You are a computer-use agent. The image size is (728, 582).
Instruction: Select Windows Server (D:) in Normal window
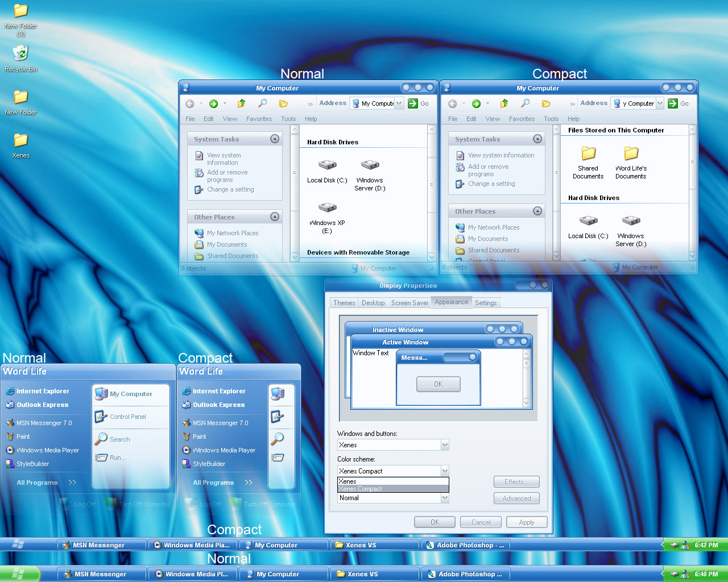pyautogui.click(x=370, y=175)
